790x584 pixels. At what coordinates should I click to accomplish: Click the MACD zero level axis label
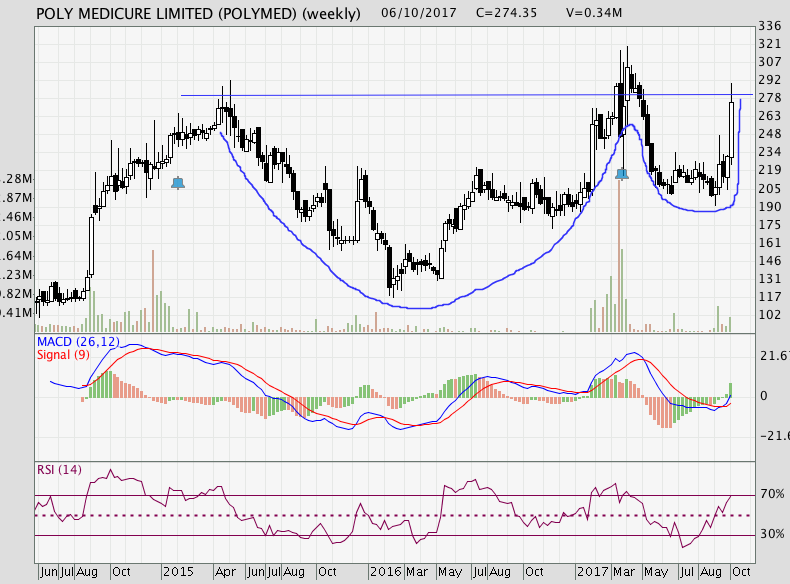pyautogui.click(x=764, y=395)
